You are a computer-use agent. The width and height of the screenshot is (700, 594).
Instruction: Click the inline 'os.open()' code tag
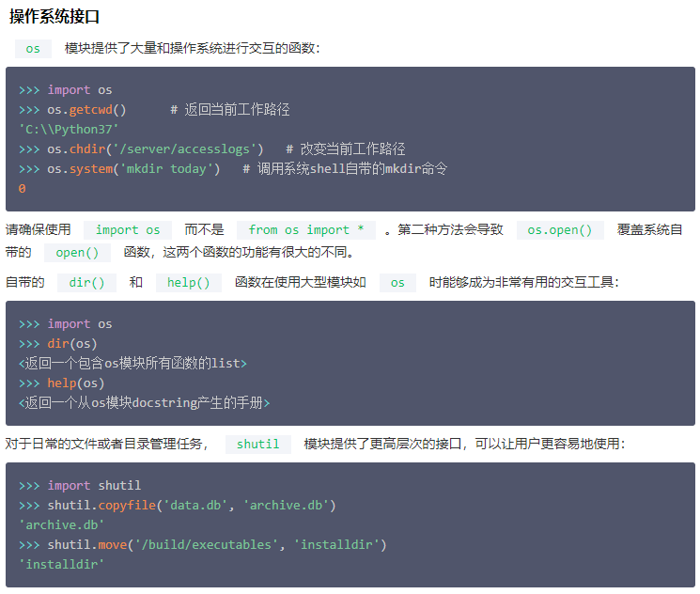click(560, 230)
